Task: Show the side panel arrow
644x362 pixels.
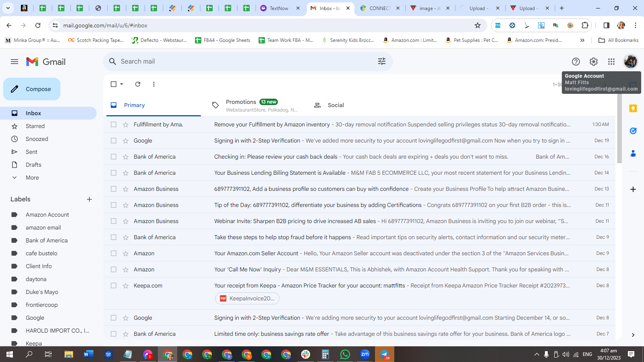Action: pyautogui.click(x=633, y=335)
